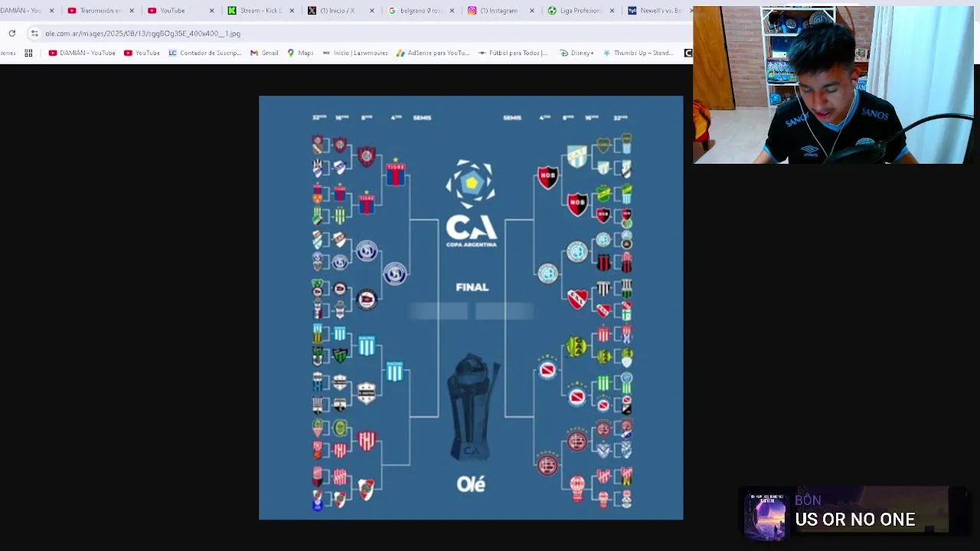Click the Copa Argentina logo in bracket

click(x=472, y=204)
